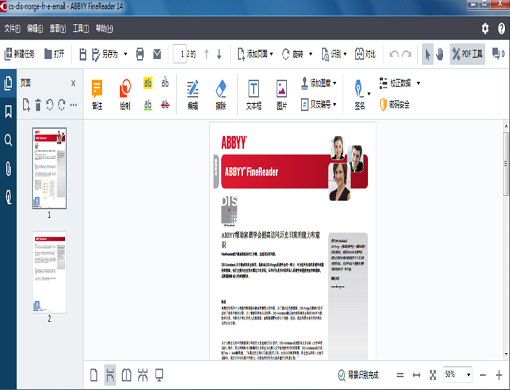
Task: Switch to two-page view mode
Action: click(x=126, y=375)
